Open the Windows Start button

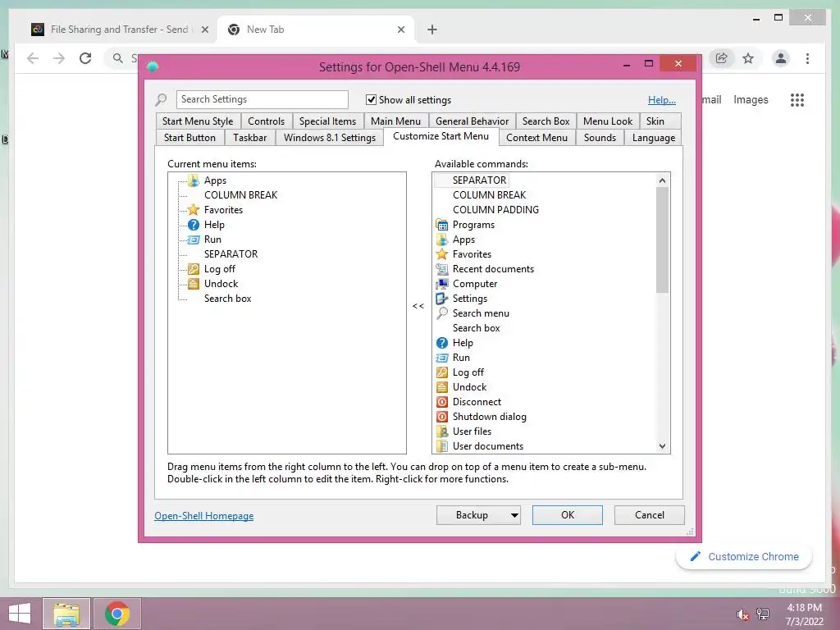pyautogui.click(x=20, y=614)
